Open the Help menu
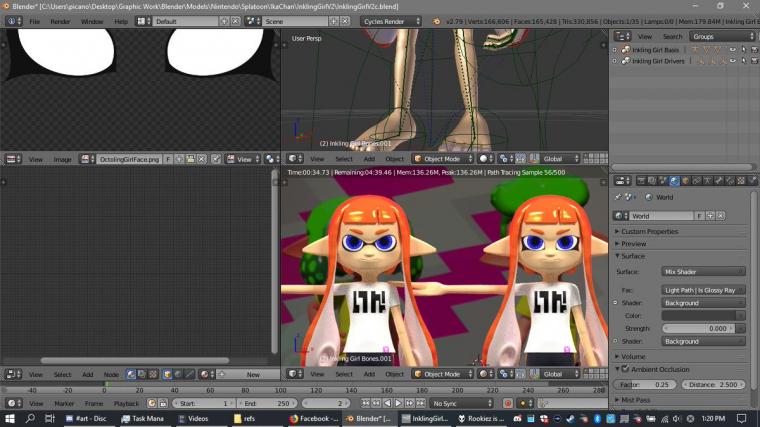Screen dimensions: 760x427 coord(121,22)
